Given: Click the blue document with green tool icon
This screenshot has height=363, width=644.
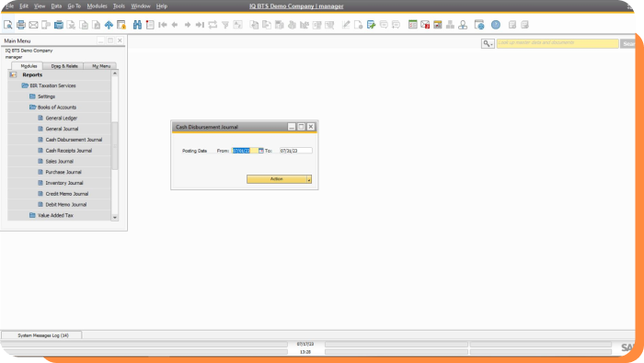Looking at the screenshot, I should [x=371, y=25].
